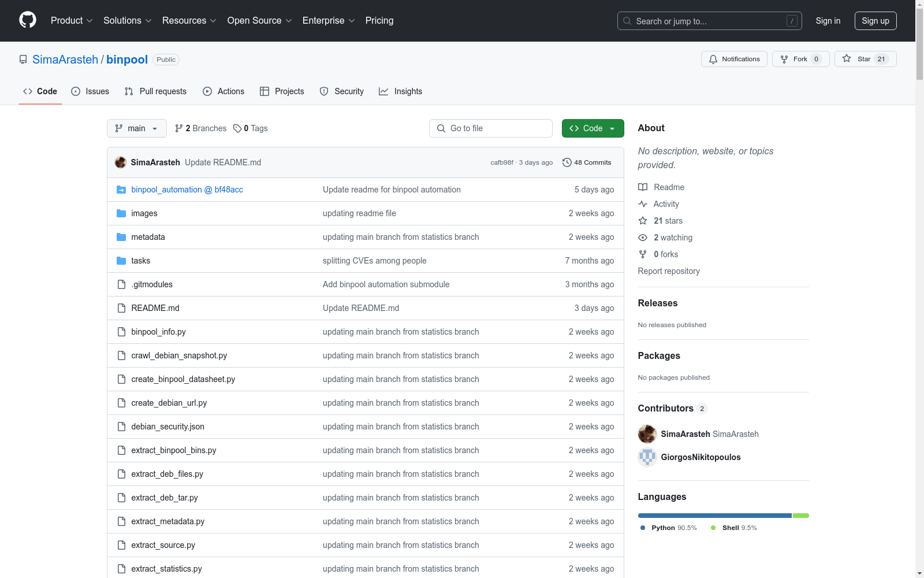Click the GiorgosNikitopoulos contributor name

coord(701,457)
